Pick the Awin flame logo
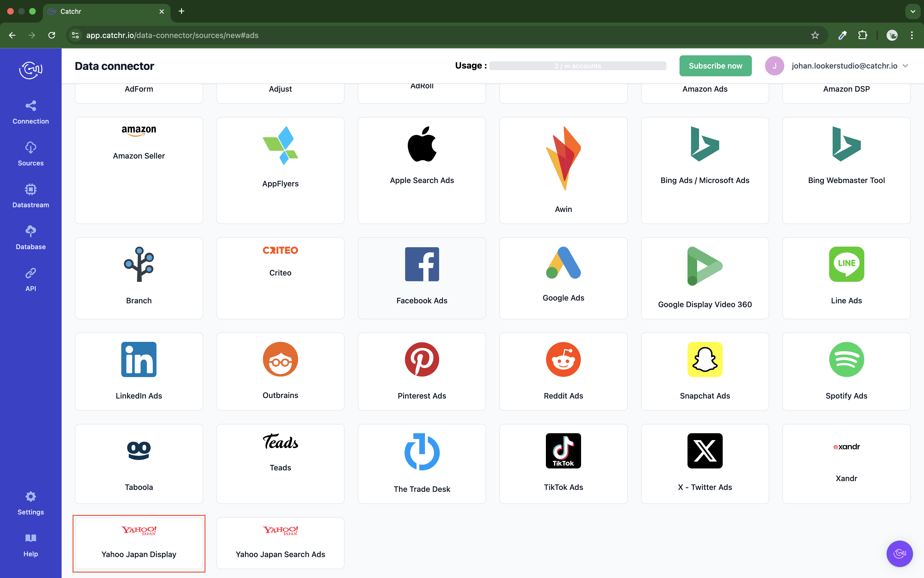Image resolution: width=924 pixels, height=578 pixels. pos(563,158)
